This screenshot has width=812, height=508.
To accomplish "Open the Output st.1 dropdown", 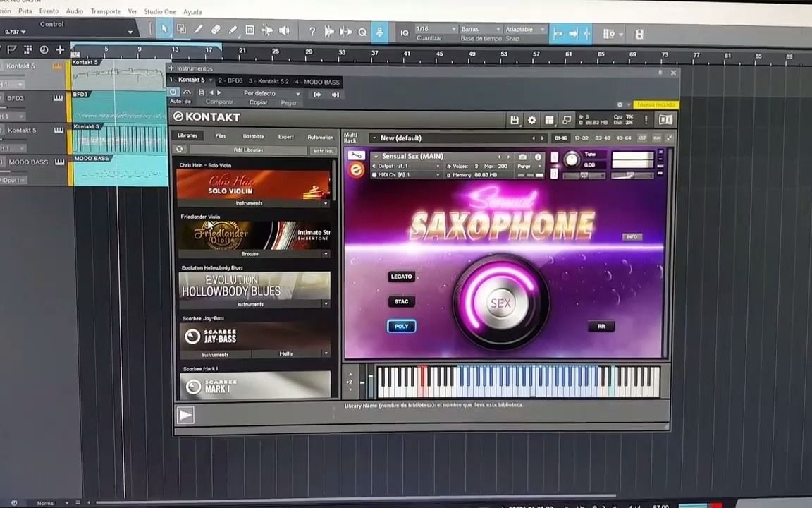I will click(x=407, y=166).
